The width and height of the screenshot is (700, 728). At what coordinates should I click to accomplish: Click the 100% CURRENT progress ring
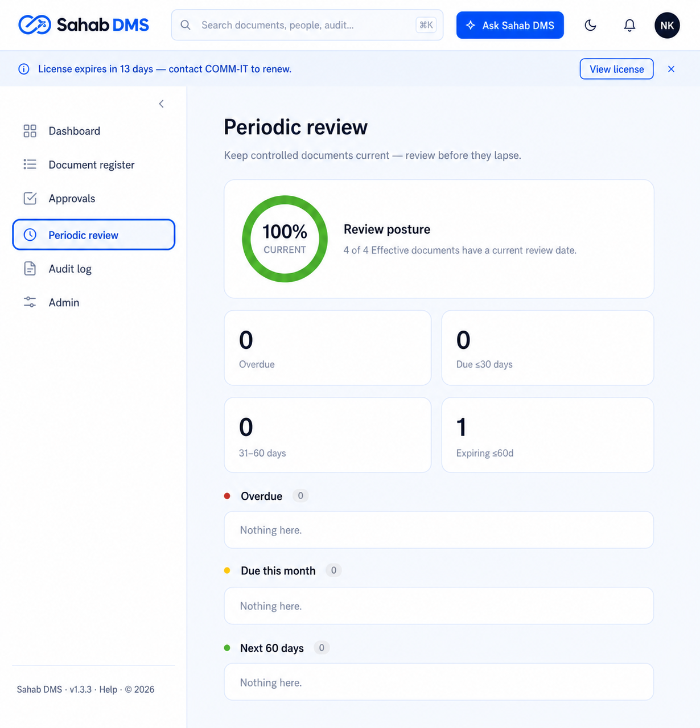[x=285, y=239]
